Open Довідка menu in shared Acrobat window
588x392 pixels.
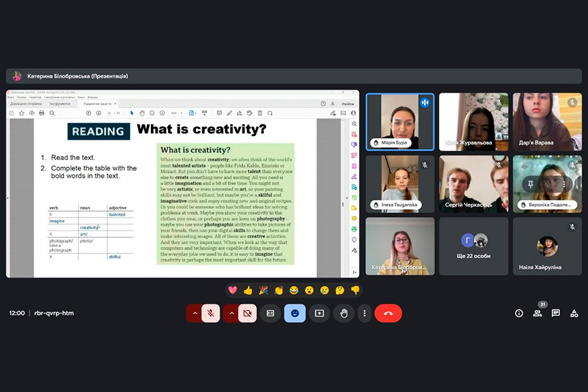click(x=92, y=97)
